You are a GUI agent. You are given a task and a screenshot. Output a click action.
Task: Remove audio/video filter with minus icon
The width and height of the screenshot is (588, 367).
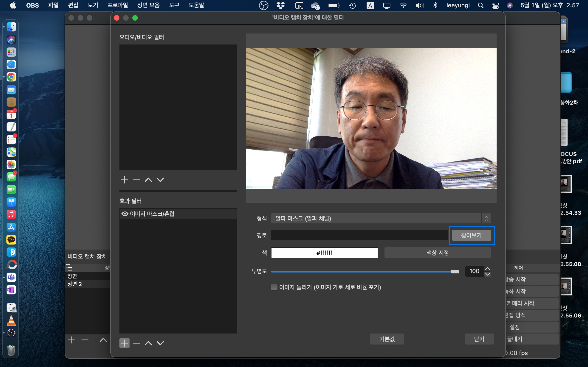(x=136, y=180)
